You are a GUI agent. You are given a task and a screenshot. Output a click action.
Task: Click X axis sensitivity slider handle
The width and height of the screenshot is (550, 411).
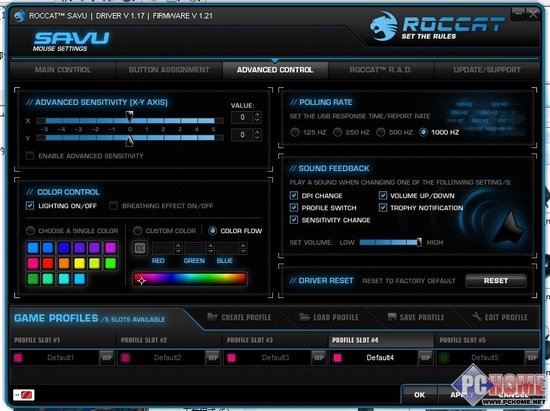(x=129, y=116)
